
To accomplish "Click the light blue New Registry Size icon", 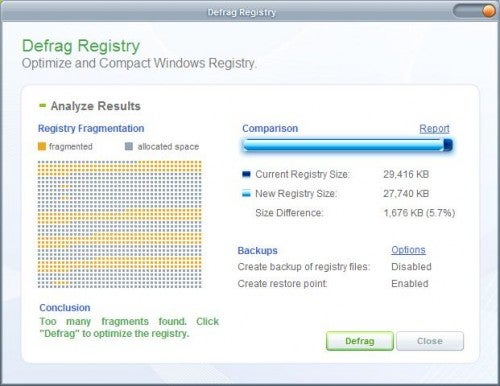I will 246,194.
